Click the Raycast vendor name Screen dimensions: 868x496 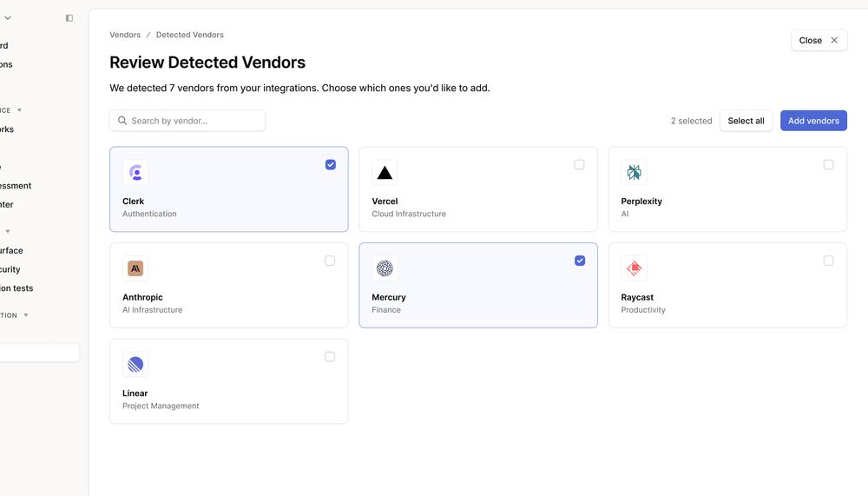point(637,297)
